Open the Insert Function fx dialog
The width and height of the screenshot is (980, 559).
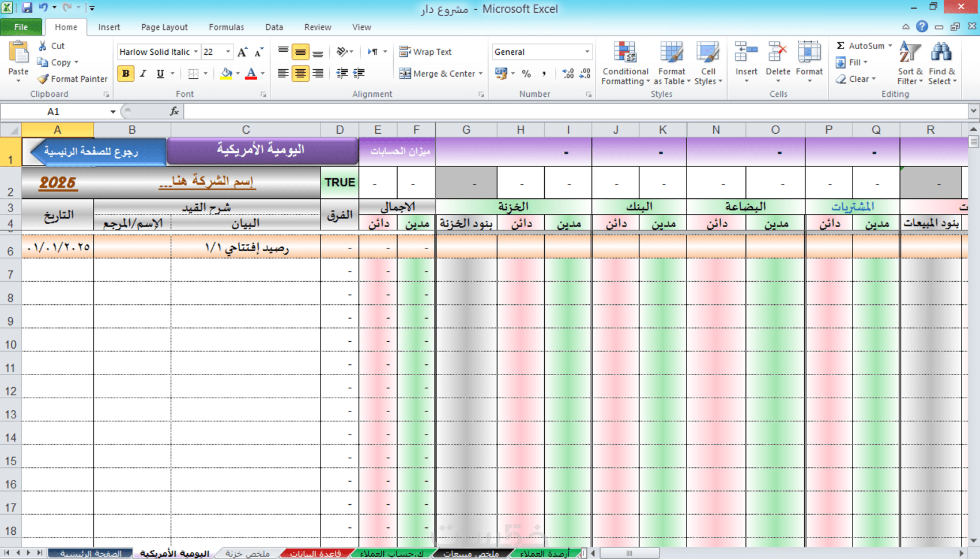(174, 111)
